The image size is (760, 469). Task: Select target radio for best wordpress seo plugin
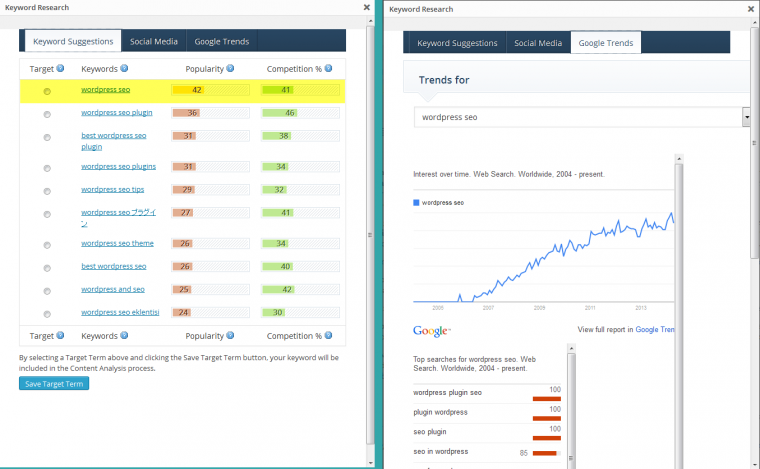pos(47,138)
